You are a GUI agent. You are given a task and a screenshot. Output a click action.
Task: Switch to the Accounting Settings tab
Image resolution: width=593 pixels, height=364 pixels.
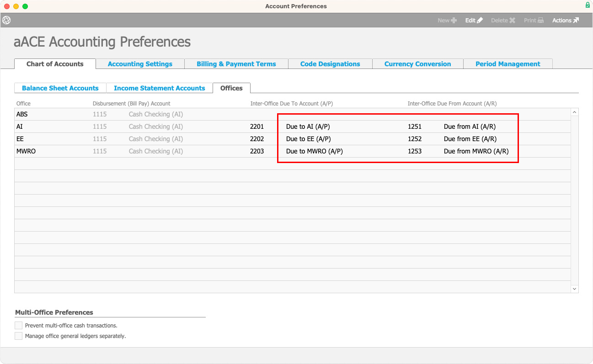click(x=140, y=64)
